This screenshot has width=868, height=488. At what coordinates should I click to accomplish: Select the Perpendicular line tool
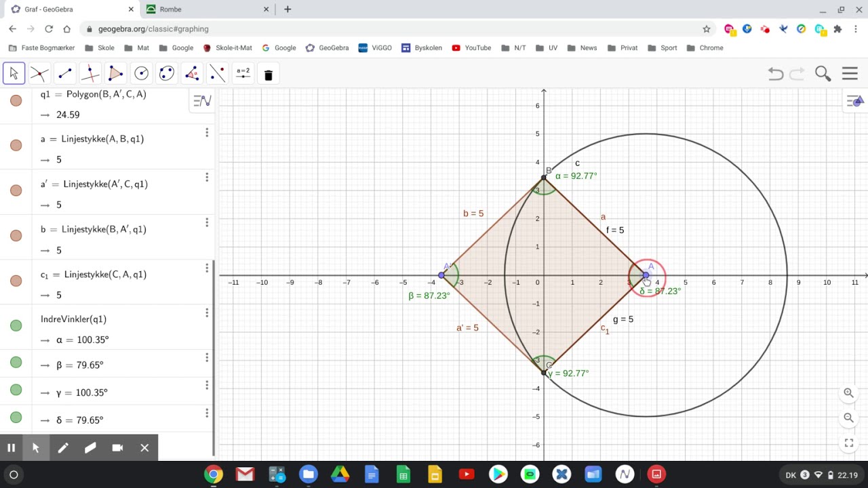[x=90, y=74]
